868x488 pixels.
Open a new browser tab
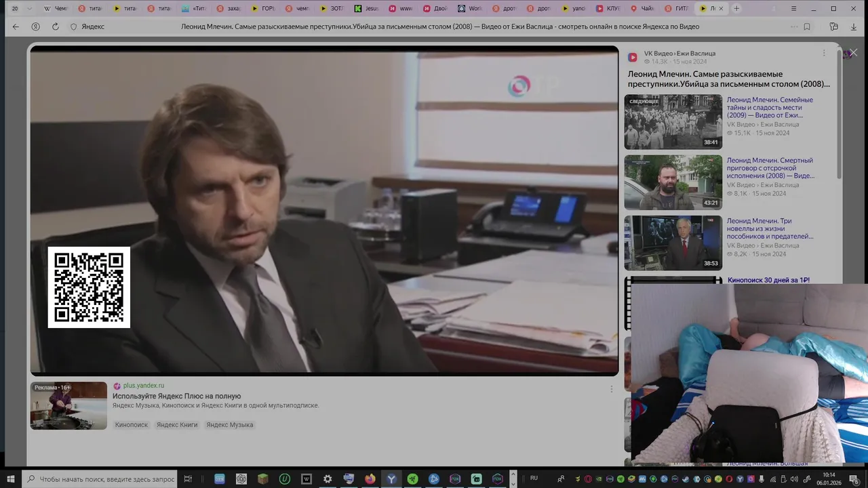tap(736, 9)
